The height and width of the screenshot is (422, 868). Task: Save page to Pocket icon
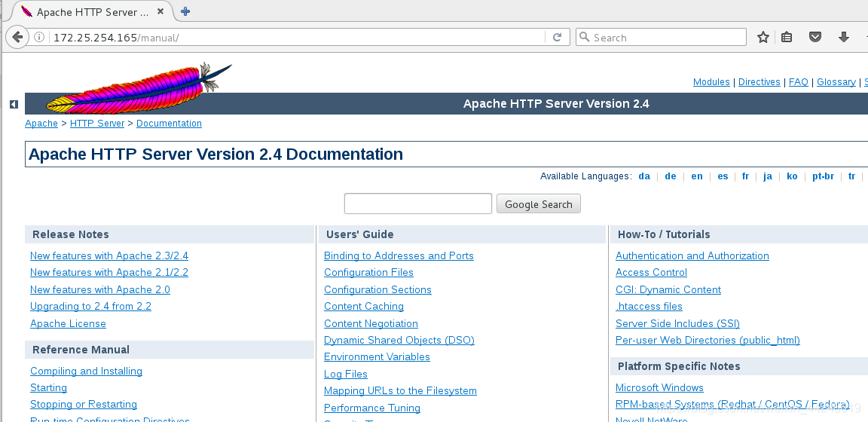click(815, 37)
